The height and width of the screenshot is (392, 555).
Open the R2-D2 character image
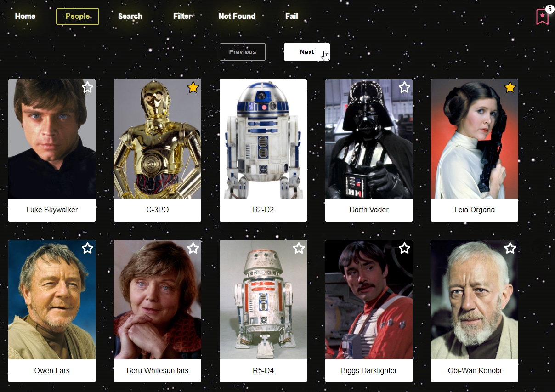[x=263, y=139]
